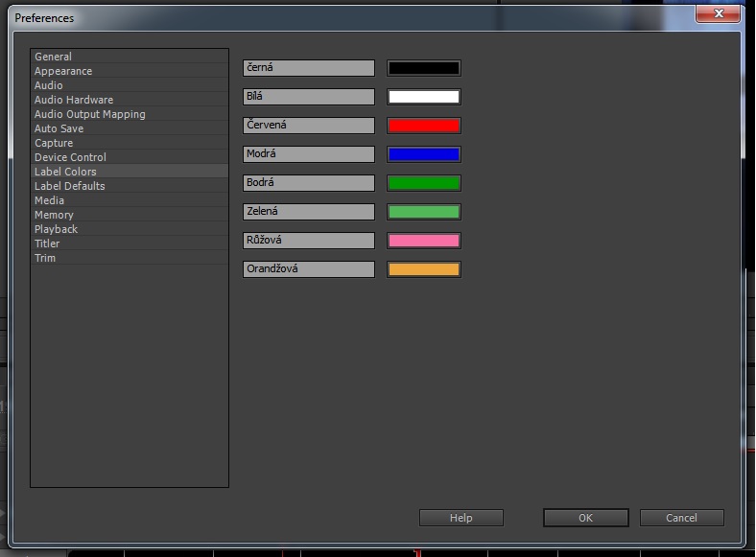
Task: Open Device Control preferences
Action: point(130,157)
